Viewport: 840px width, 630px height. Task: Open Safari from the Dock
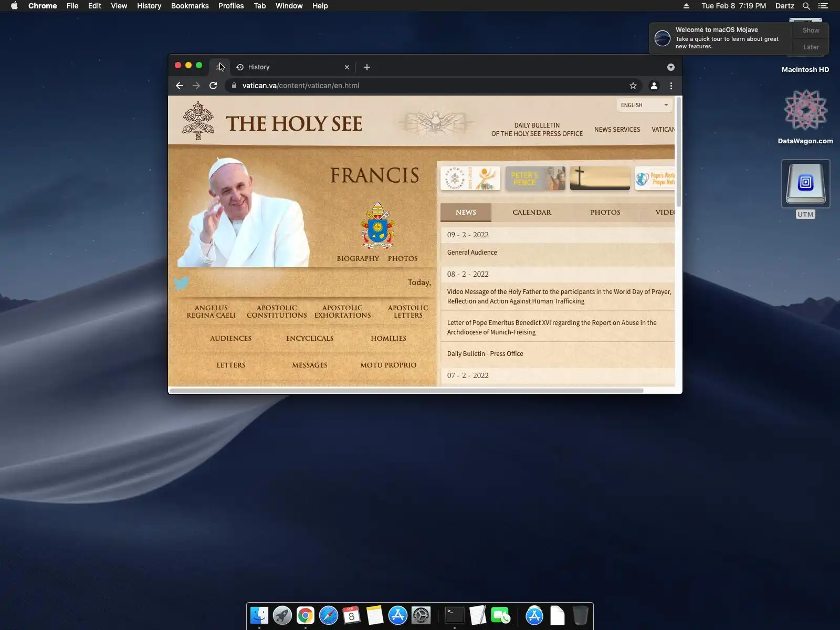[x=329, y=615]
